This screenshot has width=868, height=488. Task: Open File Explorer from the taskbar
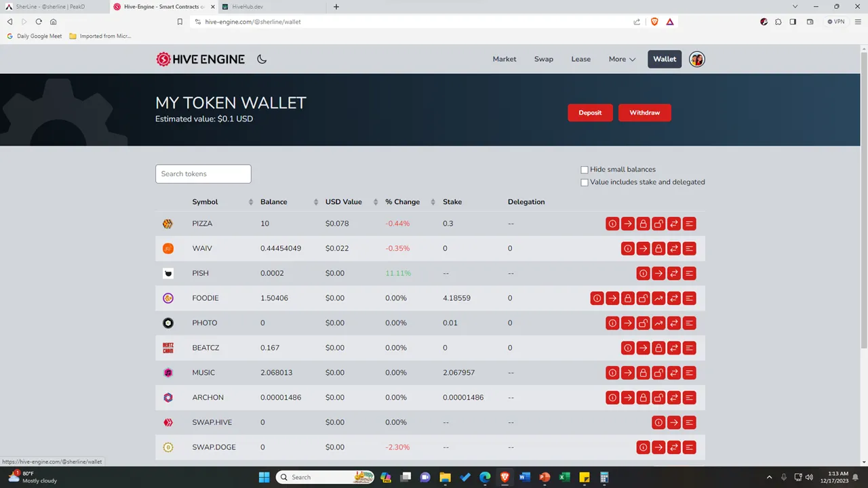(446, 477)
